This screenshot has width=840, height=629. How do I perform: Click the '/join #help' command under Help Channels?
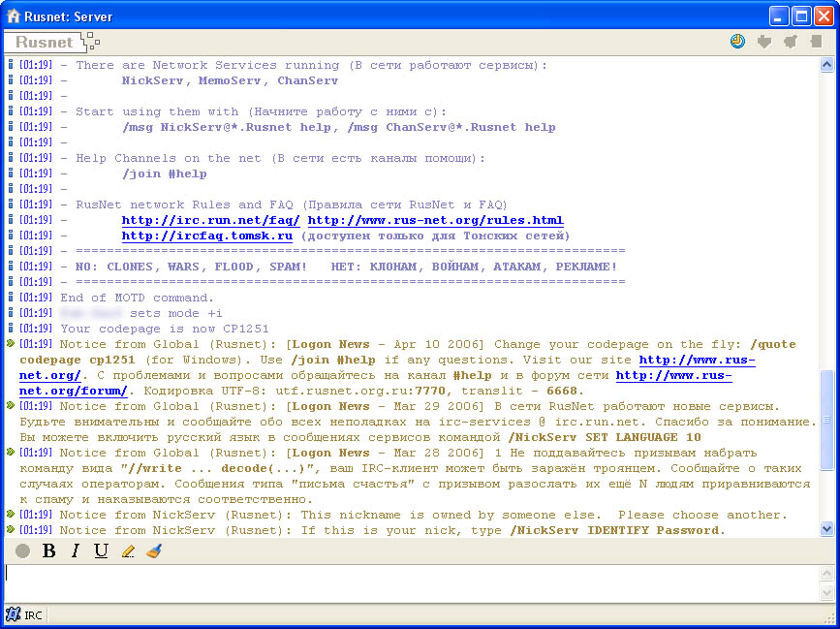(164, 174)
